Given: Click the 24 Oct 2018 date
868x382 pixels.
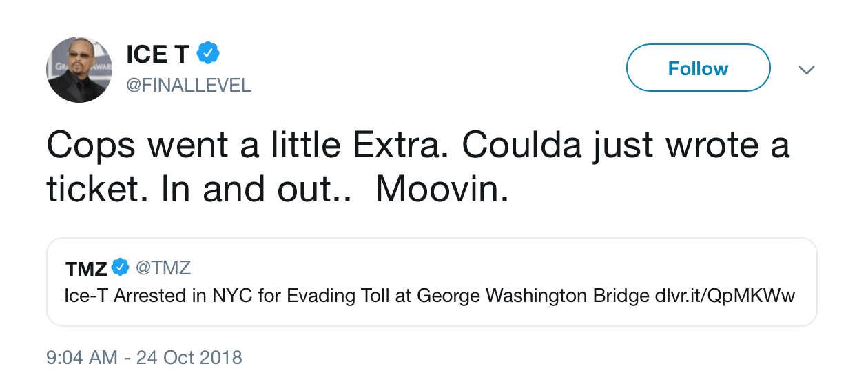Looking at the screenshot, I should point(189,358).
